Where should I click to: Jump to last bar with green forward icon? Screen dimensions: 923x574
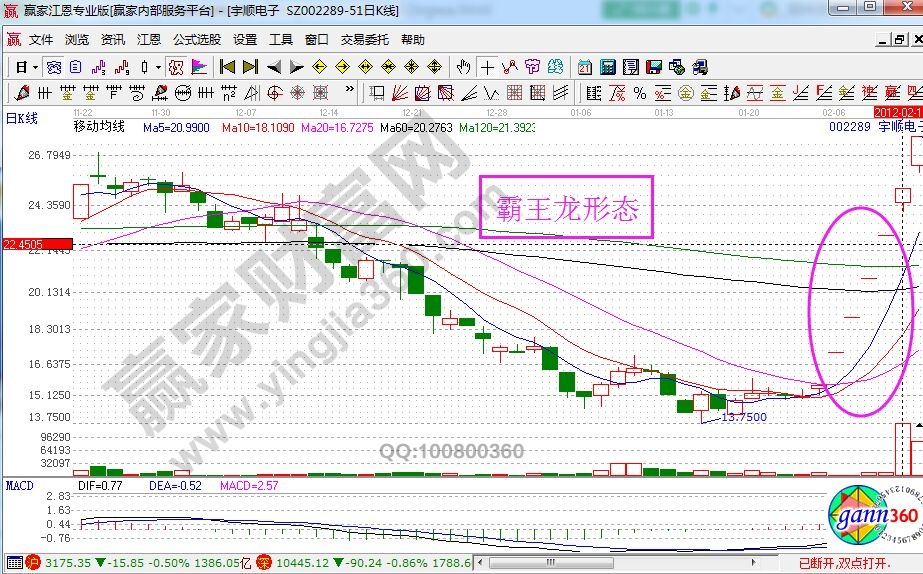(x=250, y=67)
